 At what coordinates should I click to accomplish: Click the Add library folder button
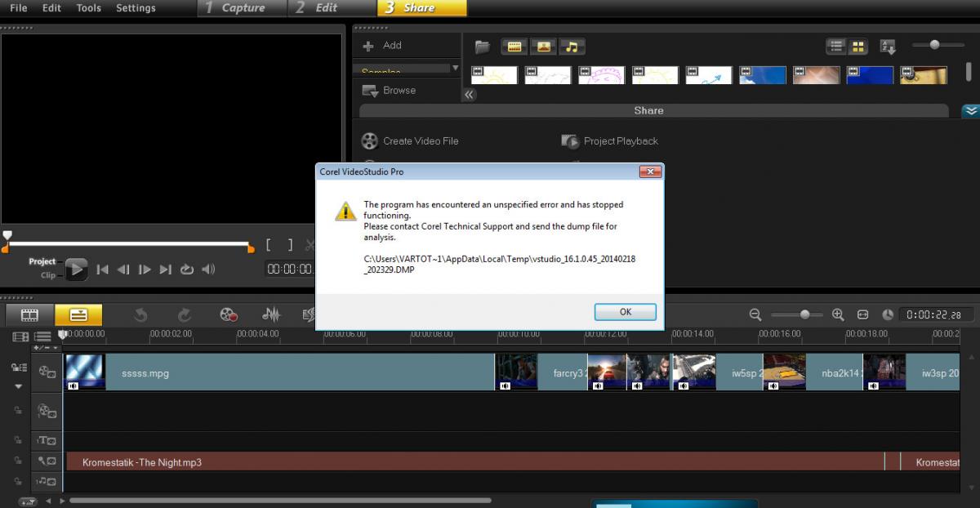[382, 46]
